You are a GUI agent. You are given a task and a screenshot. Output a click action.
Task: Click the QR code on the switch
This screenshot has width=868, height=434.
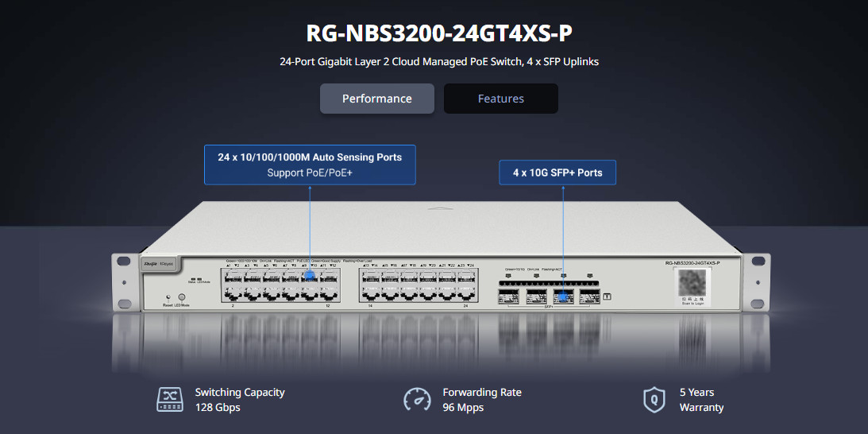692,283
